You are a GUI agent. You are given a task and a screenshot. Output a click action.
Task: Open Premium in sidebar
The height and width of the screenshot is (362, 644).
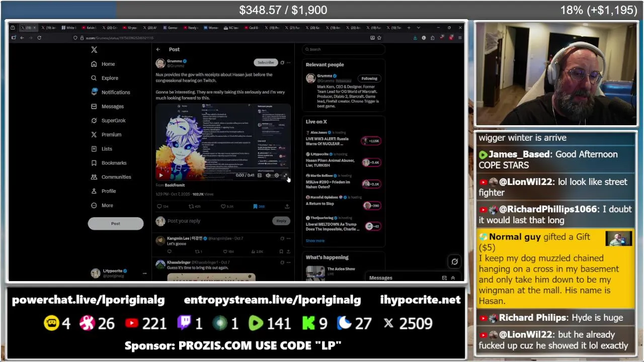pos(106,134)
